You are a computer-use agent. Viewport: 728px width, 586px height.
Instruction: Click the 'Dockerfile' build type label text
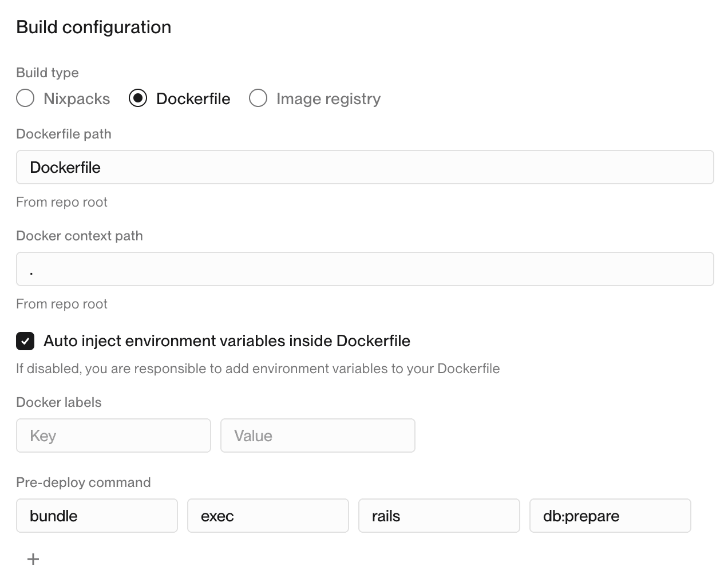pyautogui.click(x=193, y=98)
